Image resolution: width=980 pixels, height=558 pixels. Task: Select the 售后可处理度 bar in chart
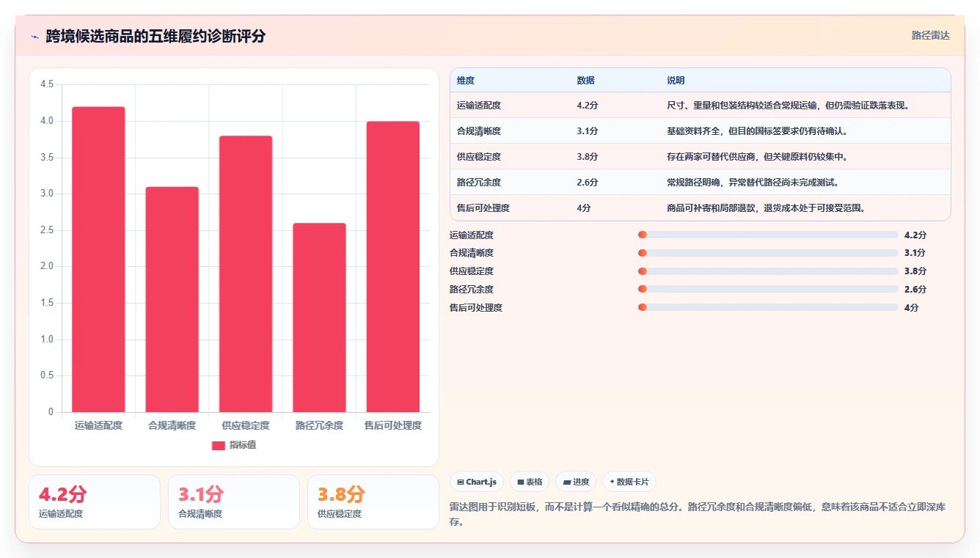pos(393,267)
